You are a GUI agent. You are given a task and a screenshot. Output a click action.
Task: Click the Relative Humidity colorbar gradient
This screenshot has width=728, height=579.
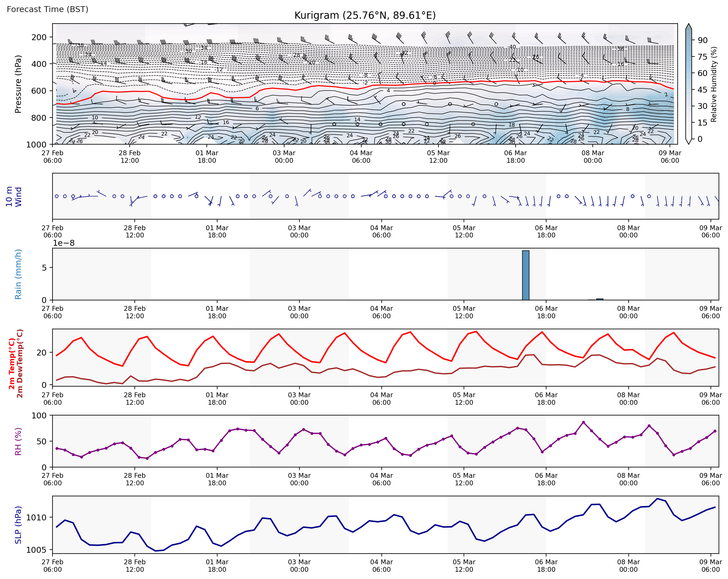click(689, 84)
